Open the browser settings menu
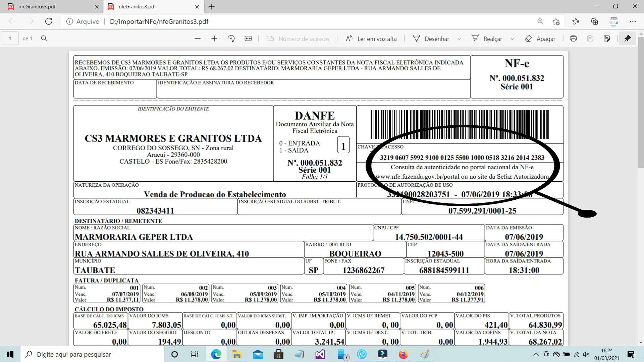The height and width of the screenshot is (362, 644). (x=633, y=21)
